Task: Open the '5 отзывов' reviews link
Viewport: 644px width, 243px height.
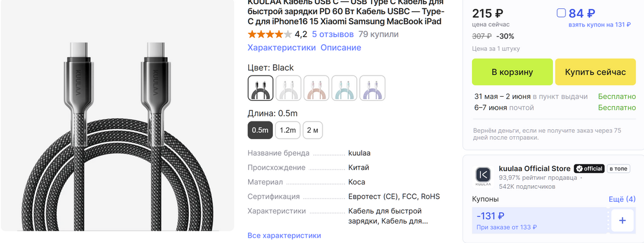Action: coord(333,34)
